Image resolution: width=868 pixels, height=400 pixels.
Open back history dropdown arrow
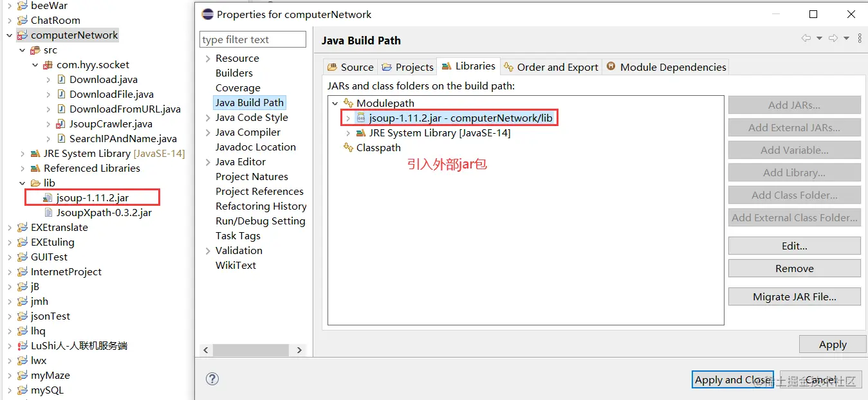pos(819,39)
